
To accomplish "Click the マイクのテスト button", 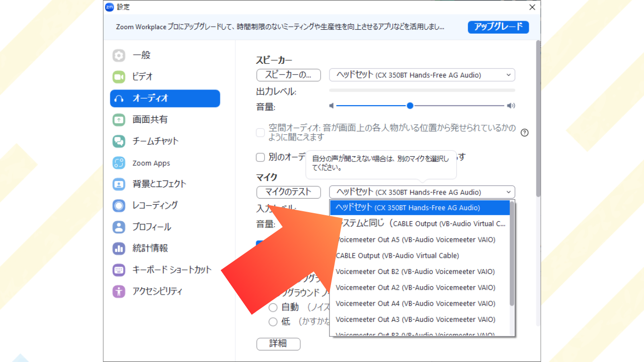I will (288, 192).
